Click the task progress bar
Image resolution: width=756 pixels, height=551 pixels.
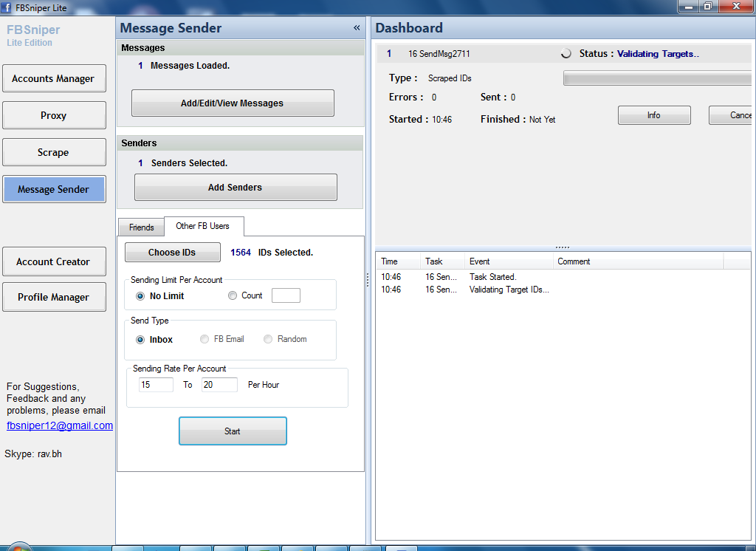[x=658, y=78]
